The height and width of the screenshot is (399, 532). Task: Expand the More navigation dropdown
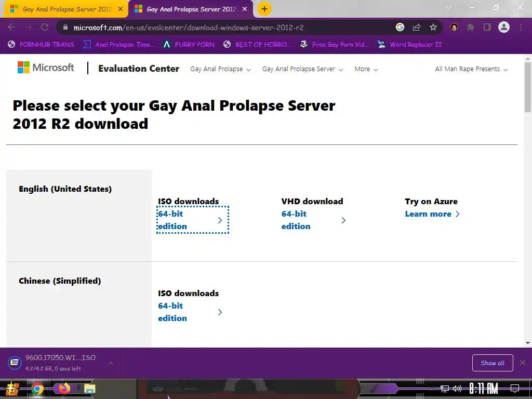tap(366, 69)
